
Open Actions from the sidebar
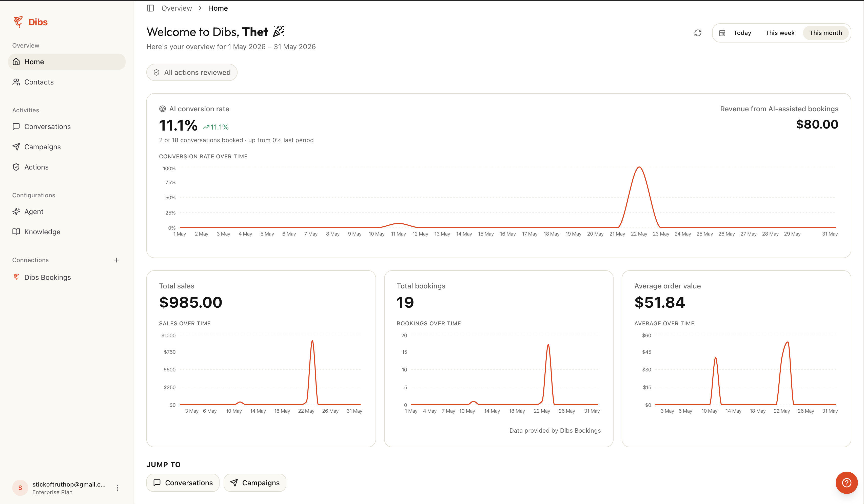coord(67,167)
